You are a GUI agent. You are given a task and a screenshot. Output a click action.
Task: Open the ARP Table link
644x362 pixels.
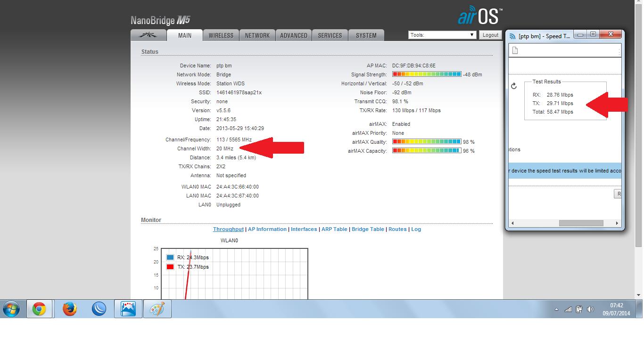[x=334, y=229]
